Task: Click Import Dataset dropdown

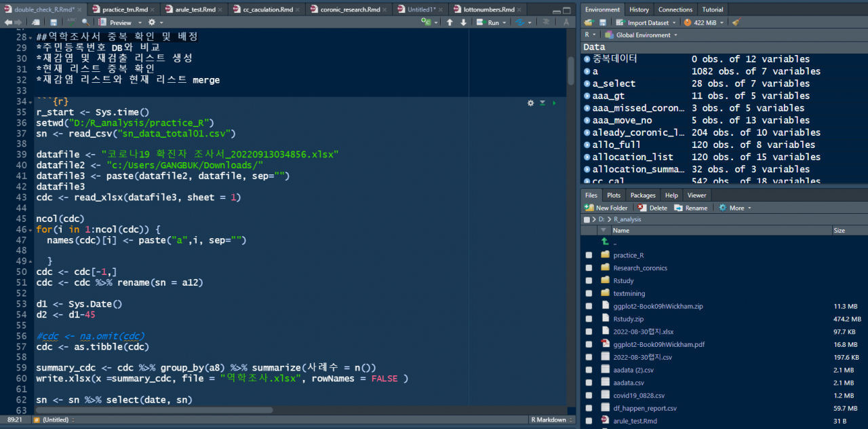Action: pos(646,22)
